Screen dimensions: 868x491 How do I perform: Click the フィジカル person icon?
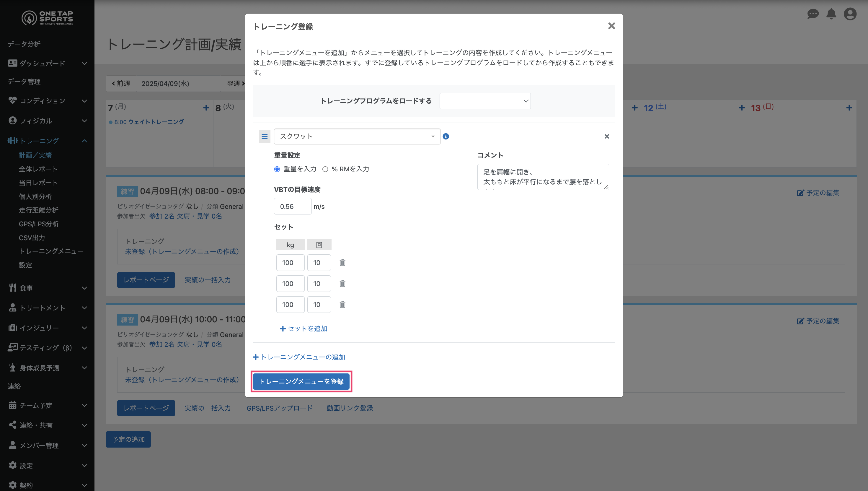12,121
